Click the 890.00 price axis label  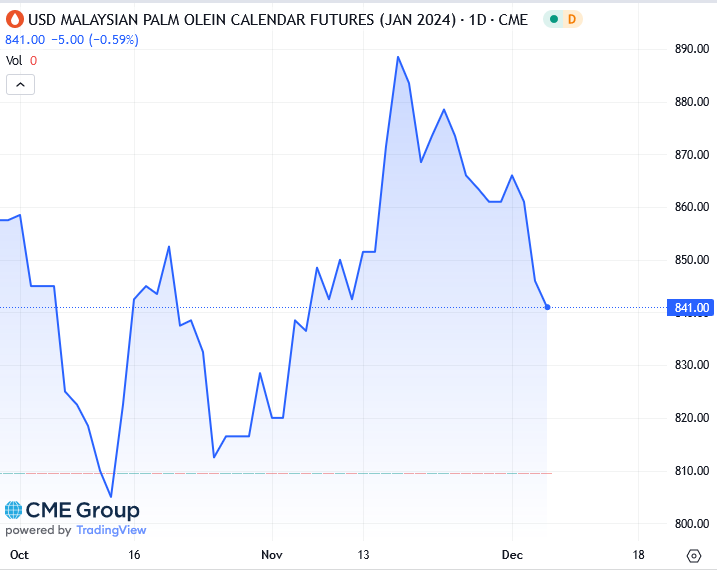692,50
